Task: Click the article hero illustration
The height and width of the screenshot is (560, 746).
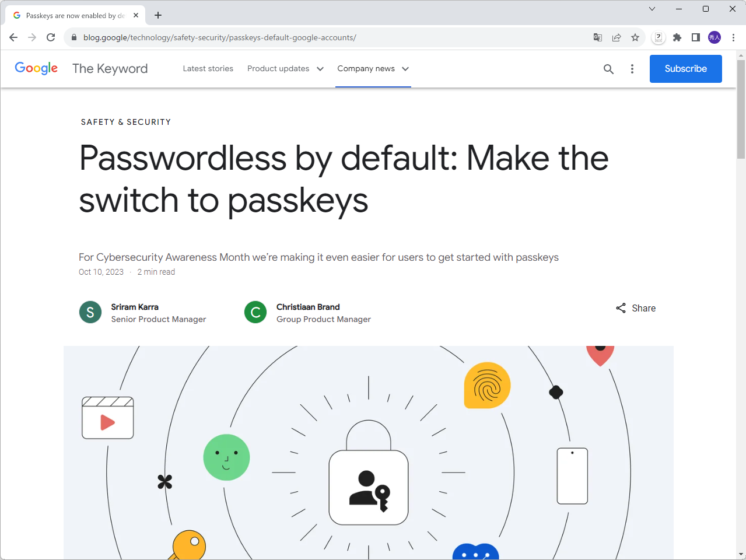Action: (x=369, y=453)
